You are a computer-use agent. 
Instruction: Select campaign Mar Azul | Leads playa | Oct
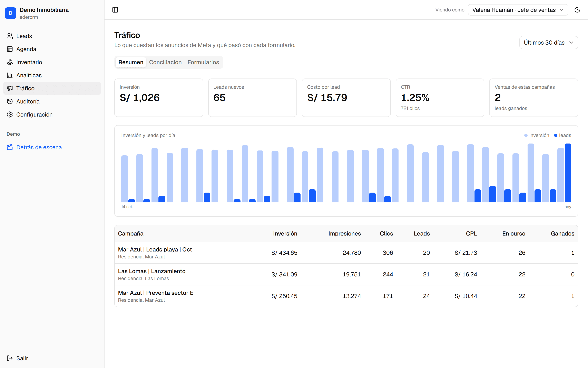(x=346, y=253)
